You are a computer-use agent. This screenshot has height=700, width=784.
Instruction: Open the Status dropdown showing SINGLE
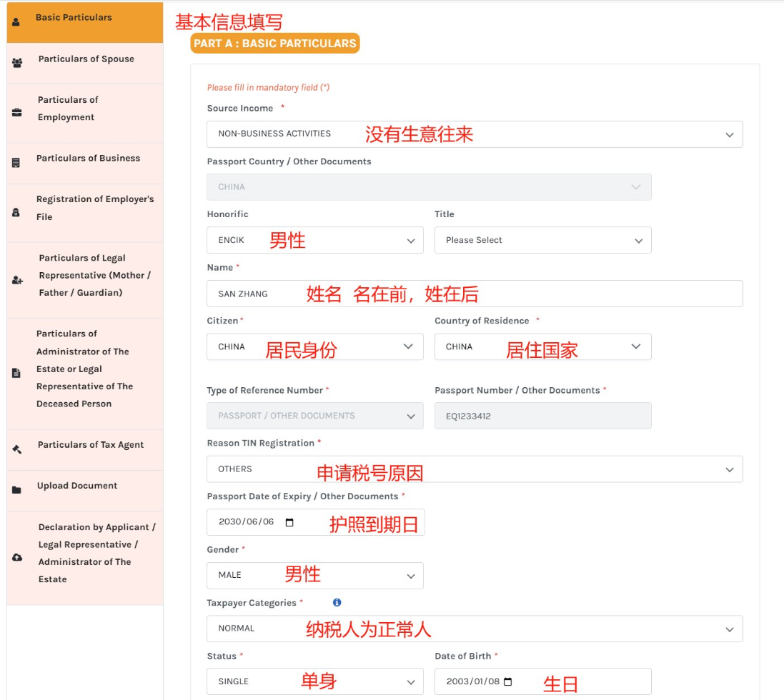tap(315, 681)
